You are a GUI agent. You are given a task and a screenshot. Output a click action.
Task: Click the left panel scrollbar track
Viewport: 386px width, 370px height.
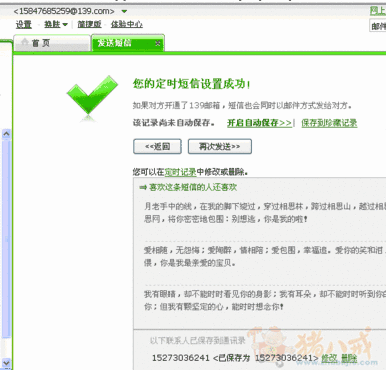click(x=6, y=238)
